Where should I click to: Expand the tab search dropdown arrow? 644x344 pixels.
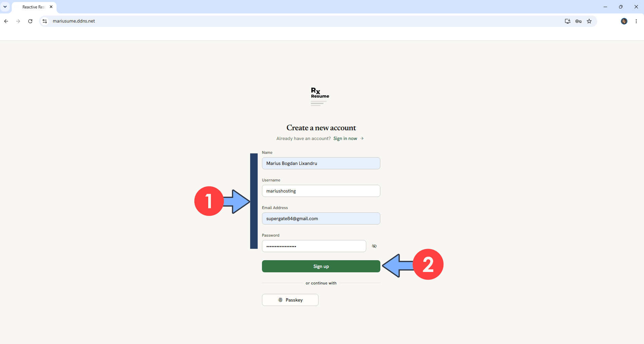pyautogui.click(x=5, y=7)
